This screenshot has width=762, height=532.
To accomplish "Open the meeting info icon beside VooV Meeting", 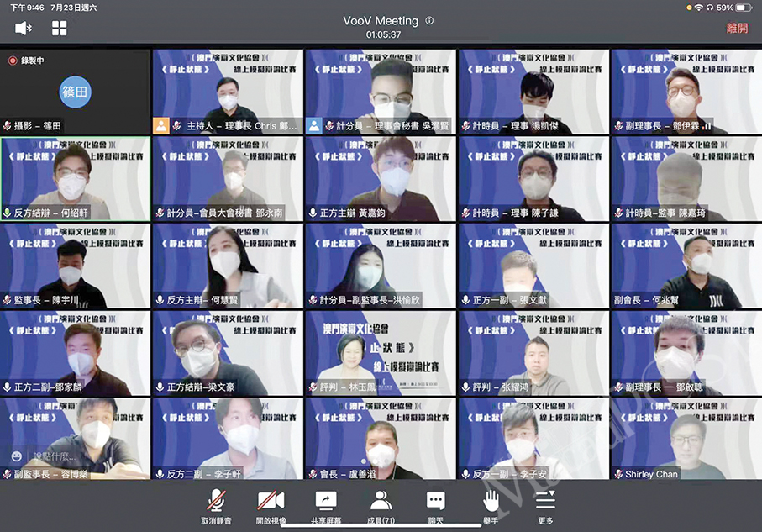I will (x=429, y=20).
